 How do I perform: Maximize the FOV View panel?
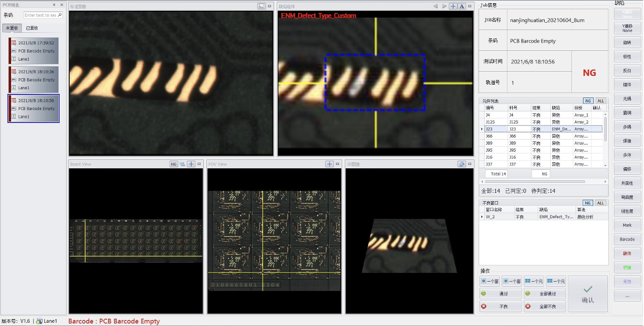tap(338, 164)
